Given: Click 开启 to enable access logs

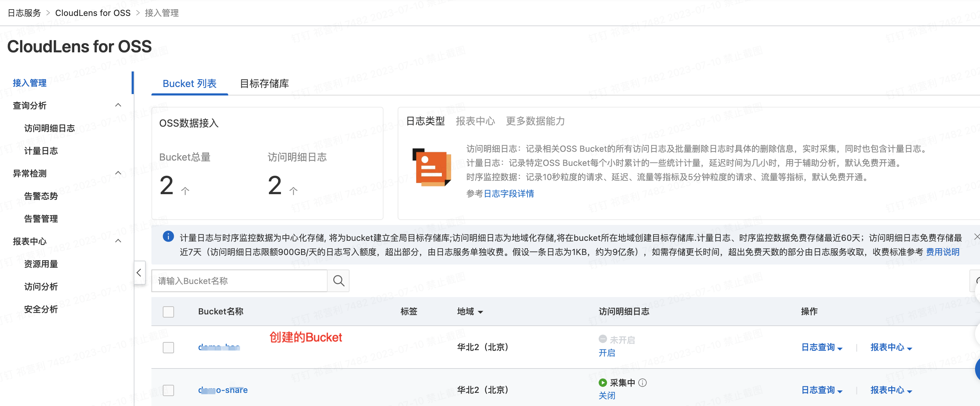Looking at the screenshot, I should 606,353.
